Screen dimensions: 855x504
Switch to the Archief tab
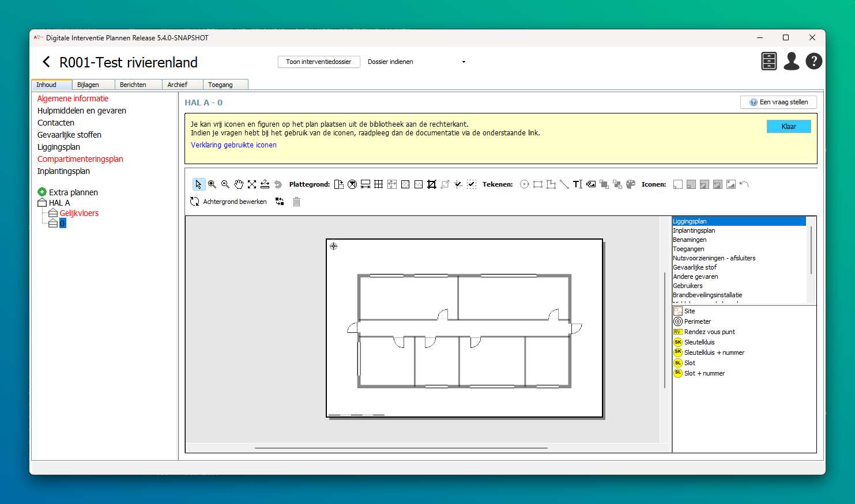click(x=183, y=85)
